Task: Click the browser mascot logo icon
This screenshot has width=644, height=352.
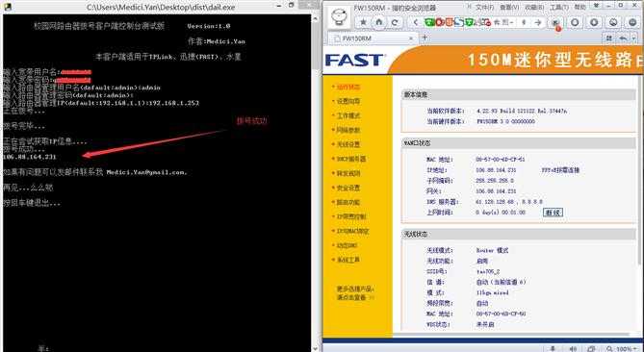Action: point(339,17)
